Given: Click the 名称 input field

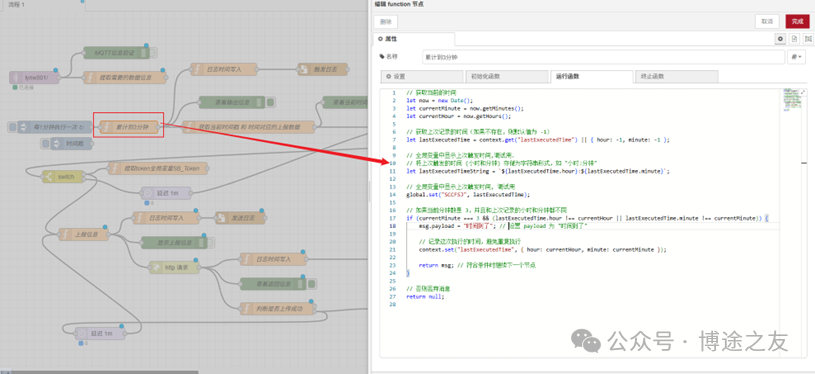Looking at the screenshot, I should (x=603, y=57).
